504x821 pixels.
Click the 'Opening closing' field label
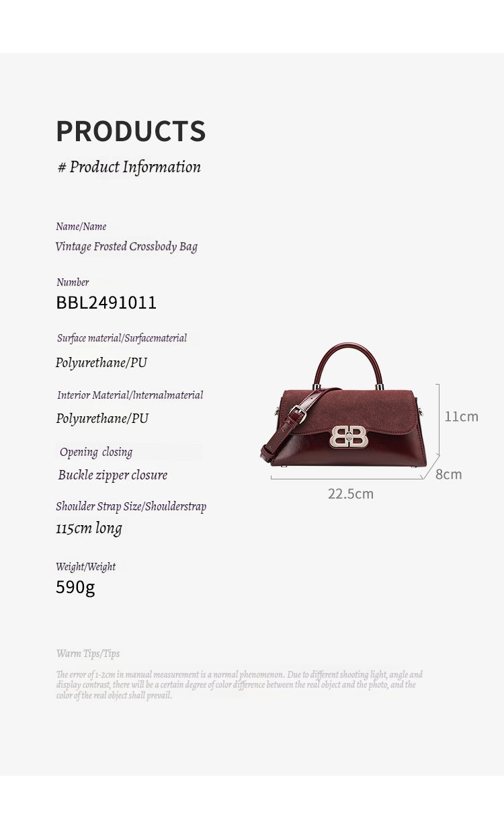coord(96,452)
